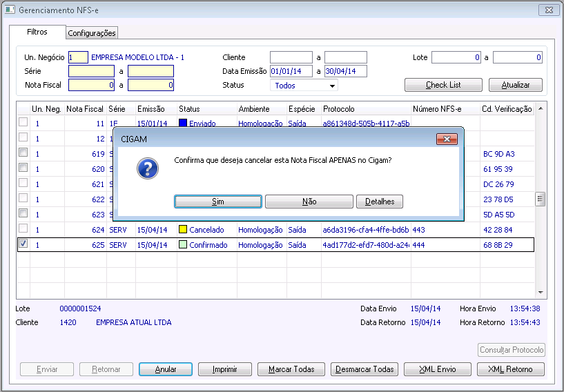The height and width of the screenshot is (392, 564).
Task: Click the grid vertical scrollbar thumb
Action: (540, 199)
